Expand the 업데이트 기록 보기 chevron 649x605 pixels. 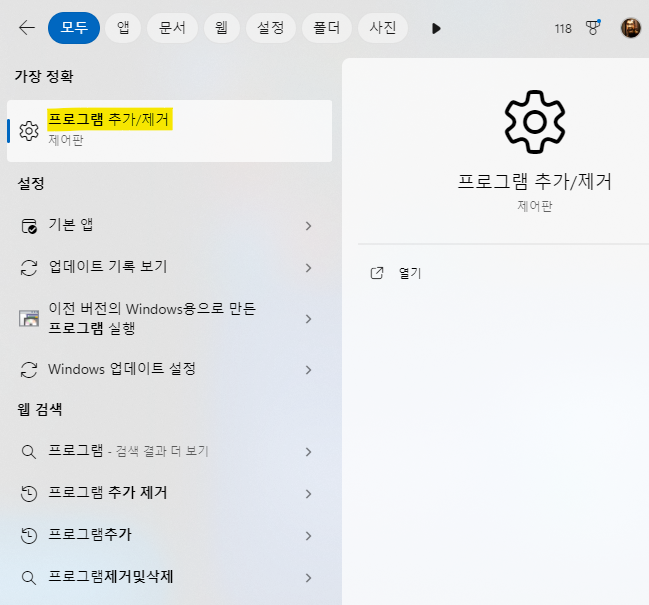pyautogui.click(x=308, y=268)
